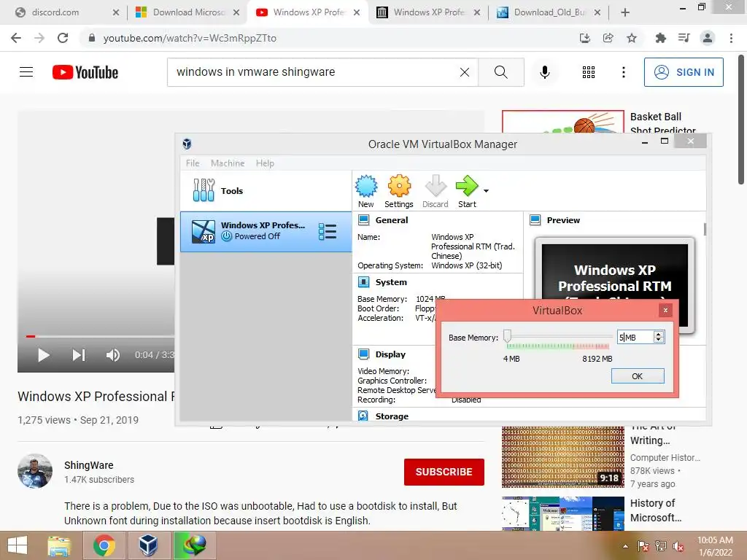Open a new browser tab
The width and height of the screenshot is (747, 560).
[625, 12]
